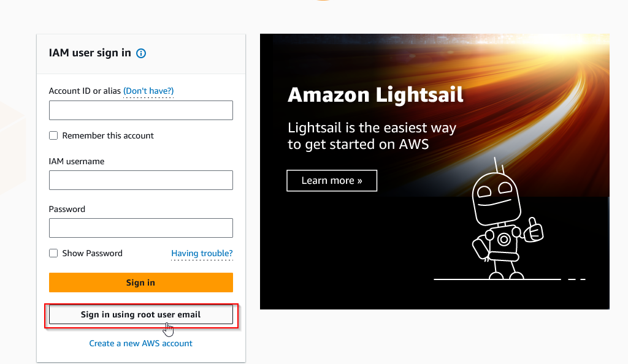628x364 pixels.
Task: Open the Having trouble? link
Action: coord(202,253)
